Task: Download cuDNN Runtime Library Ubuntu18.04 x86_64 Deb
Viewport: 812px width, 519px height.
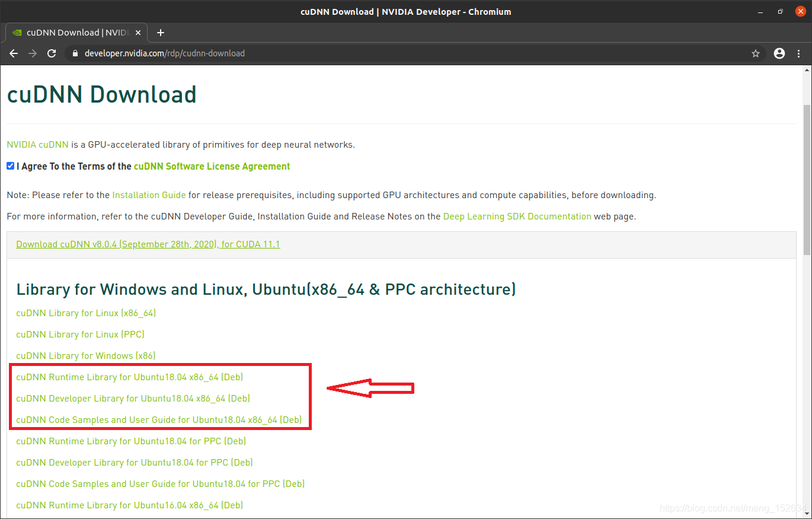Action: 130,377
